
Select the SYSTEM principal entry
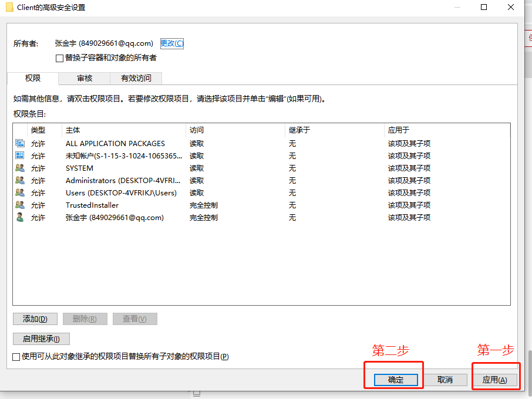[261, 168]
